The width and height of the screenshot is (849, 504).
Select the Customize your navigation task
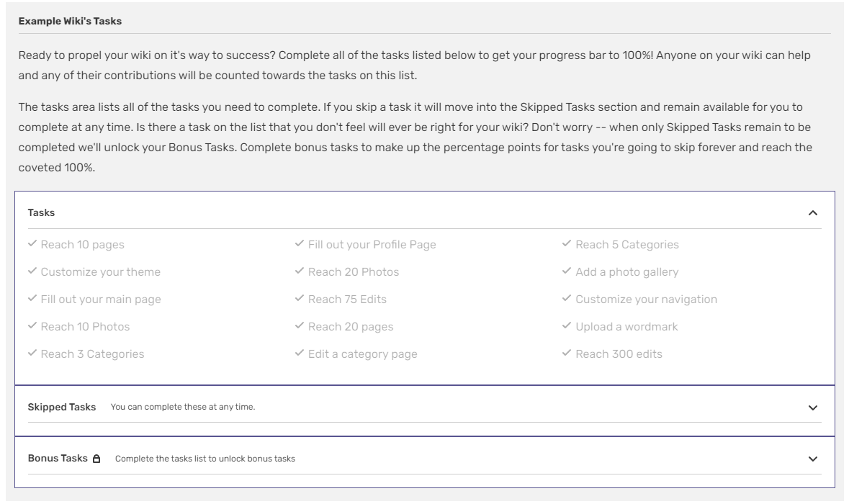(646, 300)
